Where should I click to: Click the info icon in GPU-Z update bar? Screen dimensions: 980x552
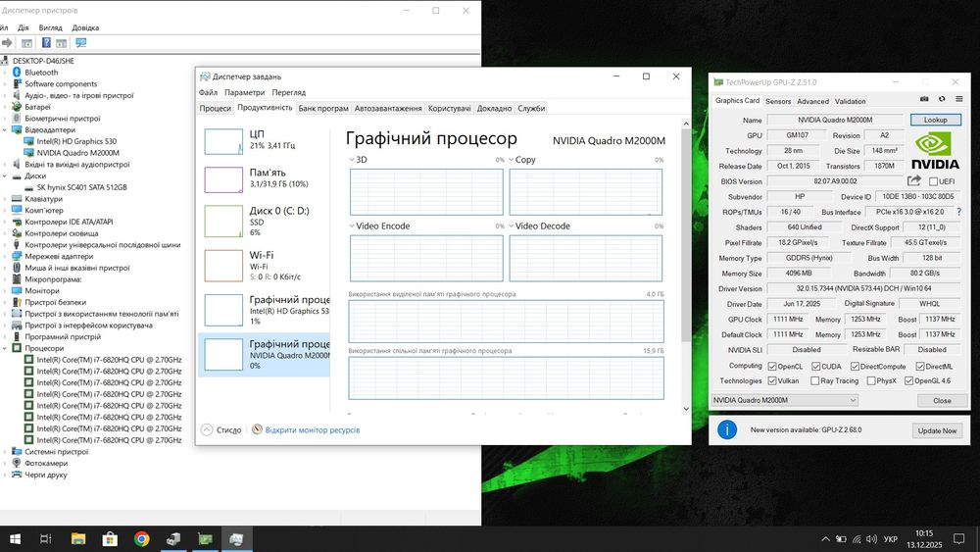[x=727, y=430]
